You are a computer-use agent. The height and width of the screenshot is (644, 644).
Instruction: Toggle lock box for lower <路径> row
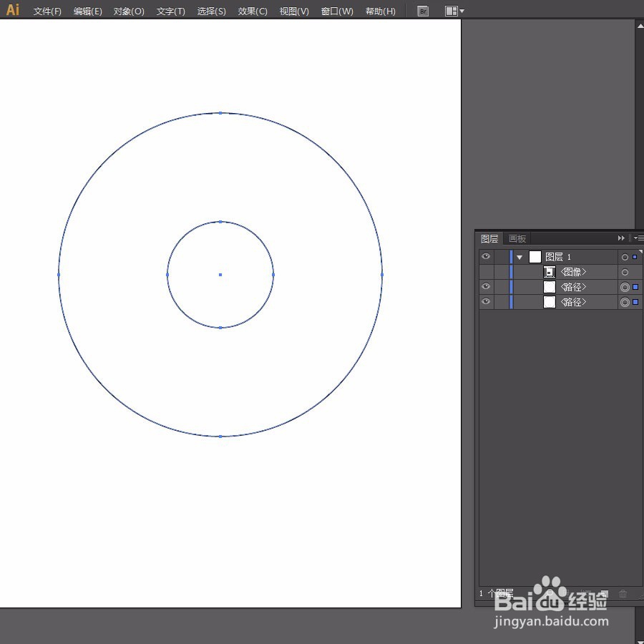pos(502,302)
